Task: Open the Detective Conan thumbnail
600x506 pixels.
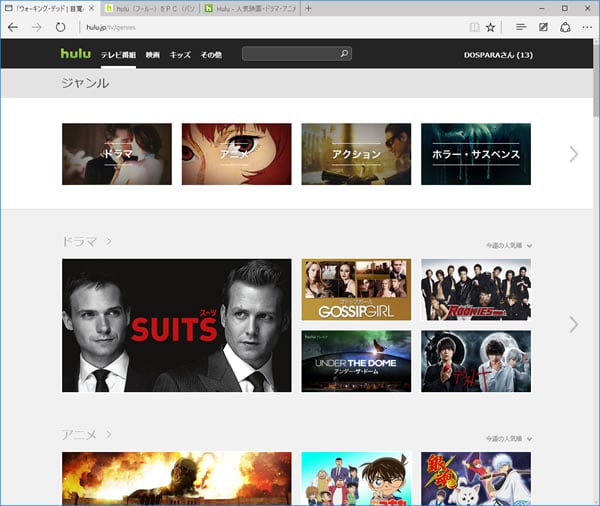Action: click(x=356, y=478)
